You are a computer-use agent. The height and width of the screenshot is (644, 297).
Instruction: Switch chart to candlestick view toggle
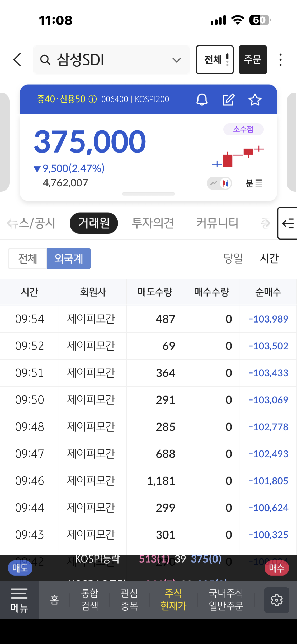tap(225, 183)
